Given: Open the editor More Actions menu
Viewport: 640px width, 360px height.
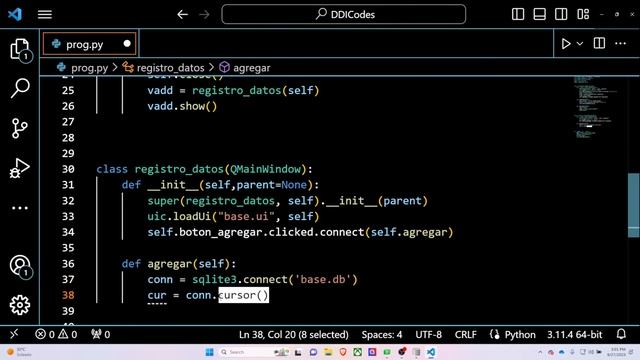Looking at the screenshot, I should pyautogui.click(x=620, y=43).
